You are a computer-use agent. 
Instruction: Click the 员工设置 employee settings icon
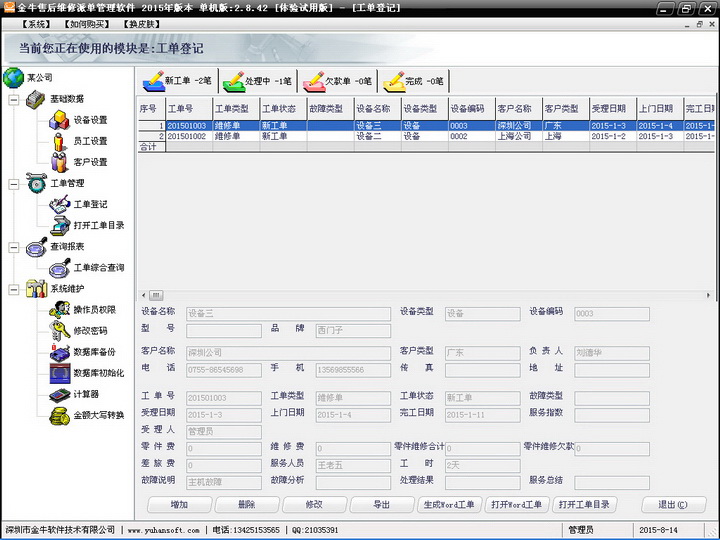tap(58, 141)
